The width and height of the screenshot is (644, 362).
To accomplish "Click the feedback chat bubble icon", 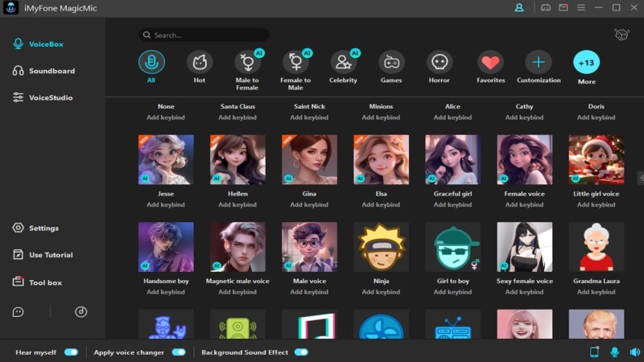I will [x=18, y=312].
